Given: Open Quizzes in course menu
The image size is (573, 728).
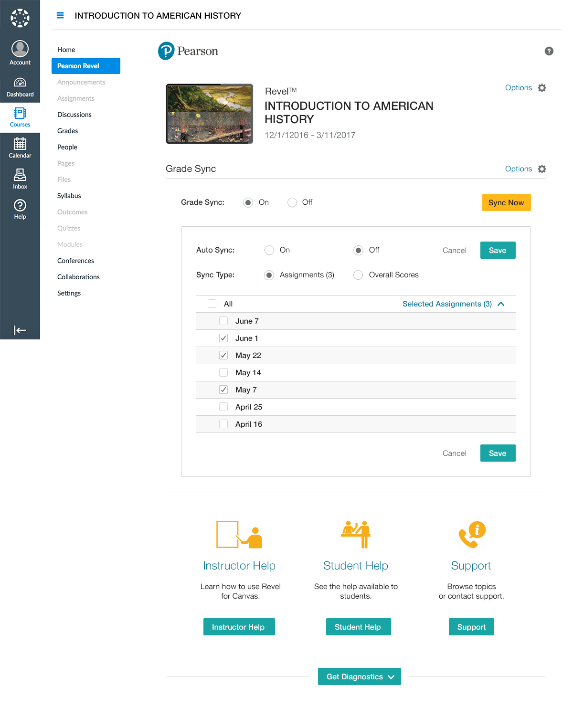Looking at the screenshot, I should pos(69,228).
